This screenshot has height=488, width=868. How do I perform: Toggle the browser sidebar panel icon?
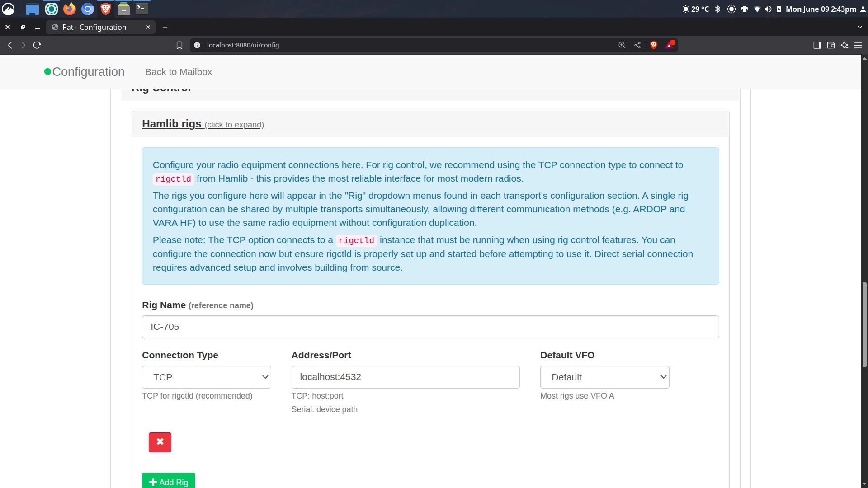[817, 45]
